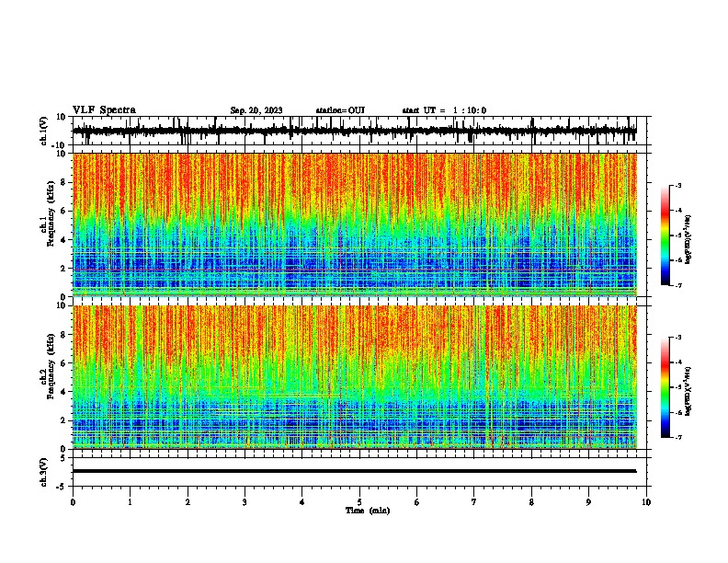
Task: Click the ch.1 colorbar log(PSD) label
Action: (688, 239)
